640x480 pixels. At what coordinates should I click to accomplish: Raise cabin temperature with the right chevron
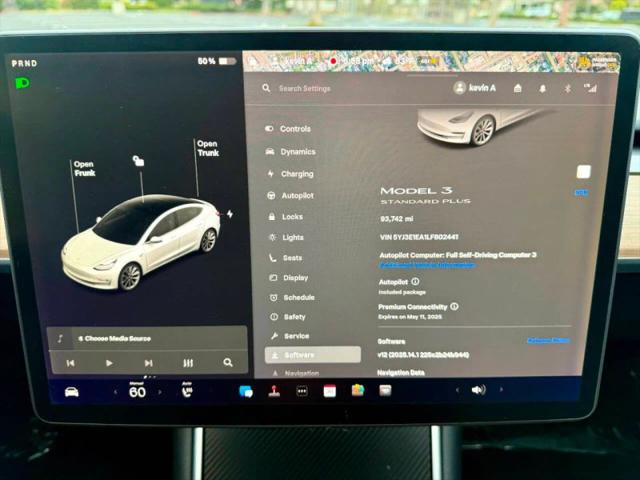click(x=160, y=392)
